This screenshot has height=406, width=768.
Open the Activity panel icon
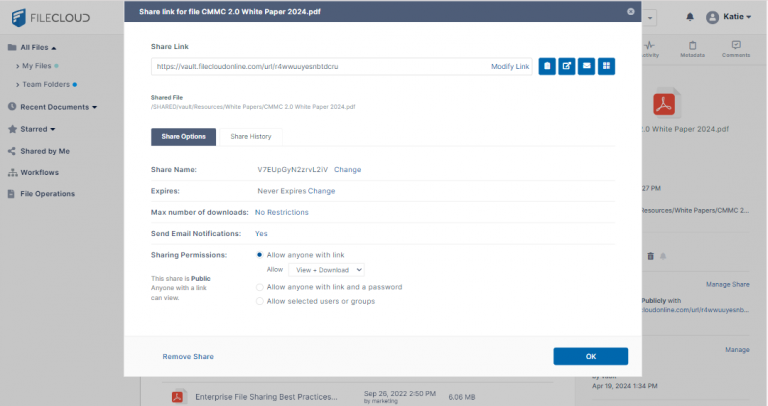point(649,46)
